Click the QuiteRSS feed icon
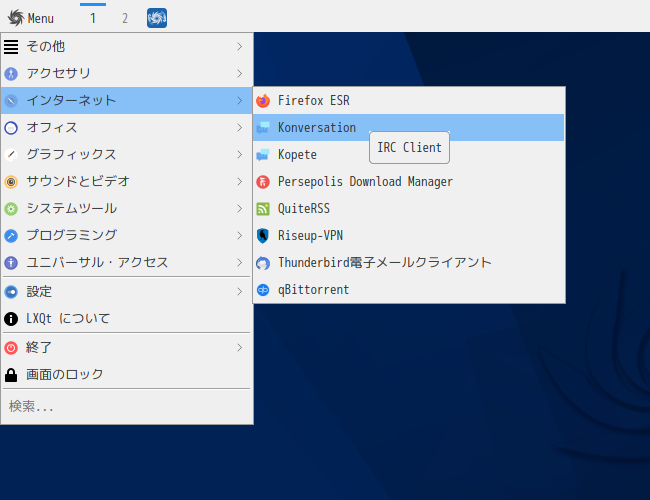 [263, 209]
